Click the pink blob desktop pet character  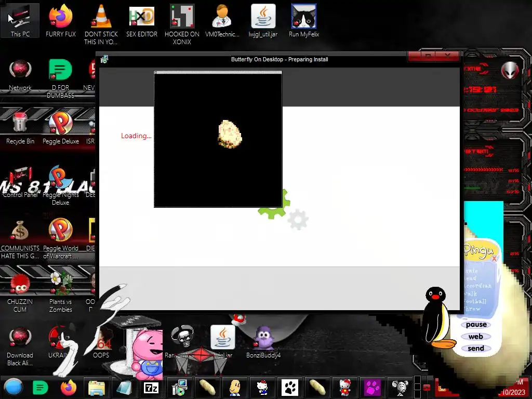click(147, 355)
